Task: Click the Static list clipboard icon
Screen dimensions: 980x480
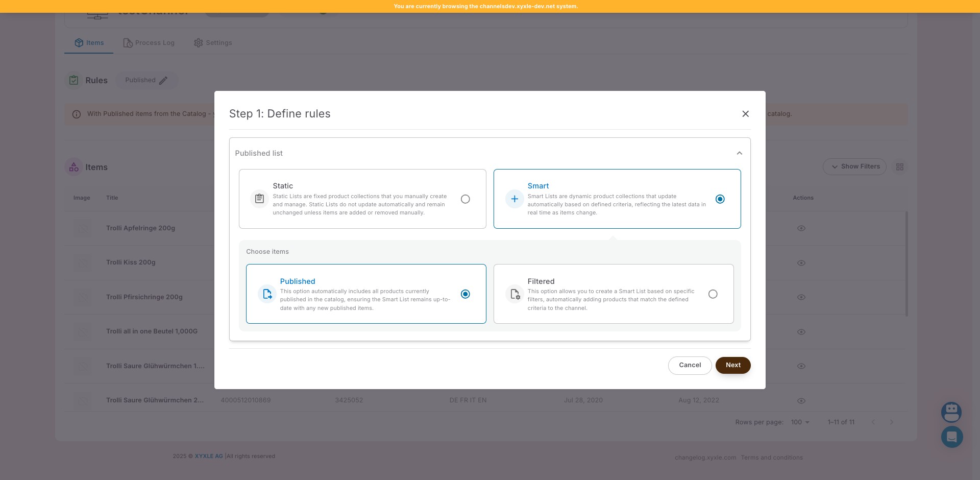Action: (x=259, y=199)
